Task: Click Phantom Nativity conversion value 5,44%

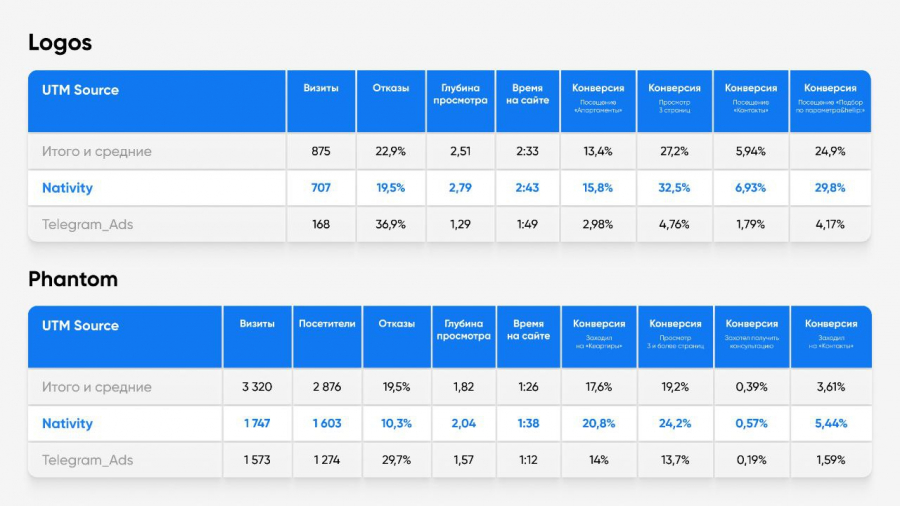Action: tap(831, 423)
